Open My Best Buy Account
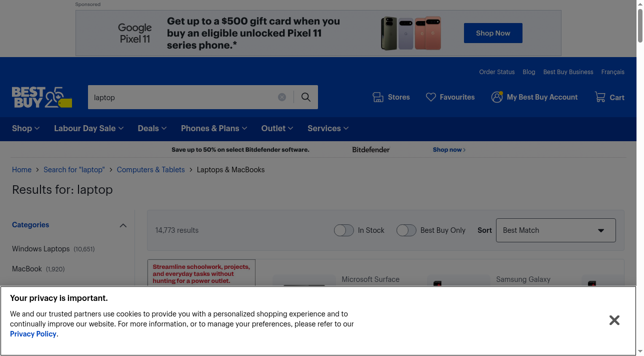Viewport: 644px width, 356px height. pyautogui.click(x=534, y=97)
